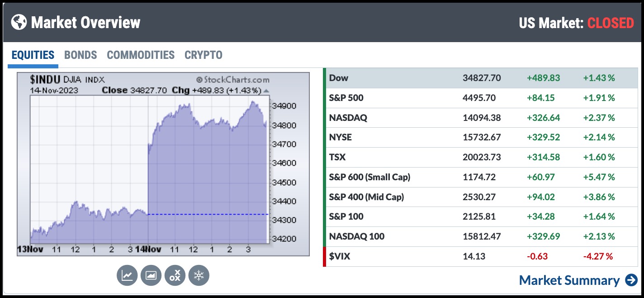Click the small triangle in the chart header
This screenshot has width=644, height=298.
[266, 91]
